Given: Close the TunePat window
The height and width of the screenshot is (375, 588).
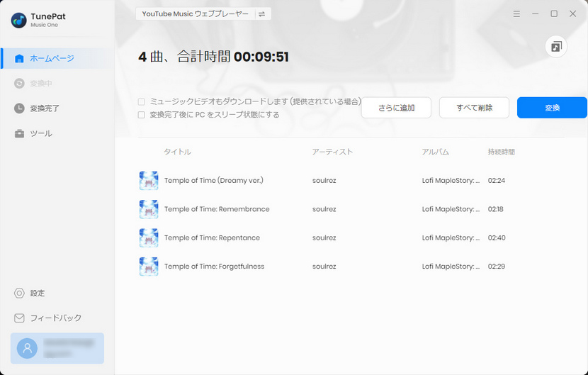Looking at the screenshot, I should pyautogui.click(x=572, y=14).
